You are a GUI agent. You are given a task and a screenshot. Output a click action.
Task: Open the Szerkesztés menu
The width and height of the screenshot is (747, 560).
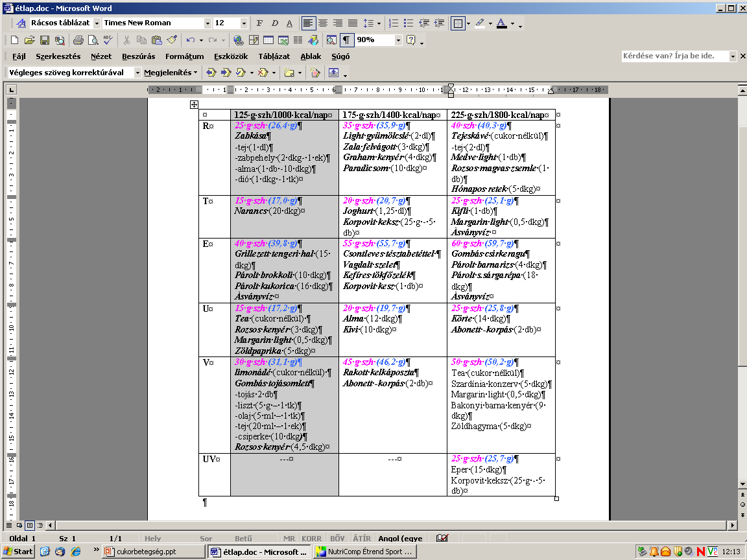58,56
